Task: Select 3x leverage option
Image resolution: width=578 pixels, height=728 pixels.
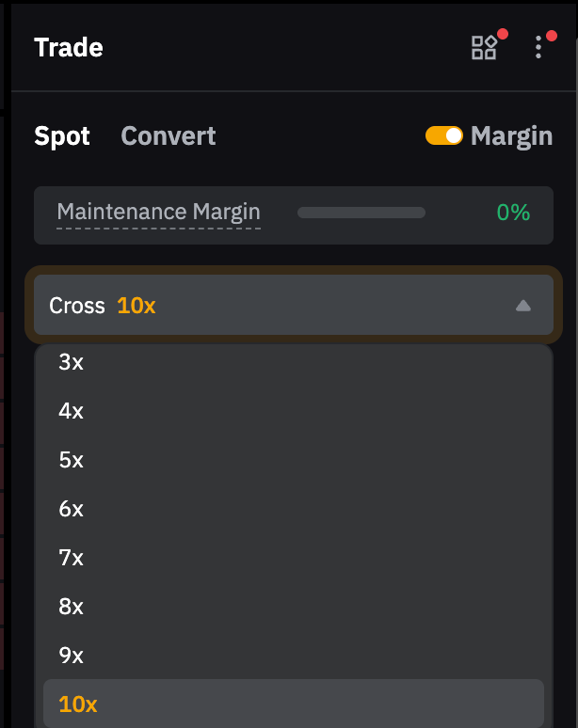Action: [72, 362]
